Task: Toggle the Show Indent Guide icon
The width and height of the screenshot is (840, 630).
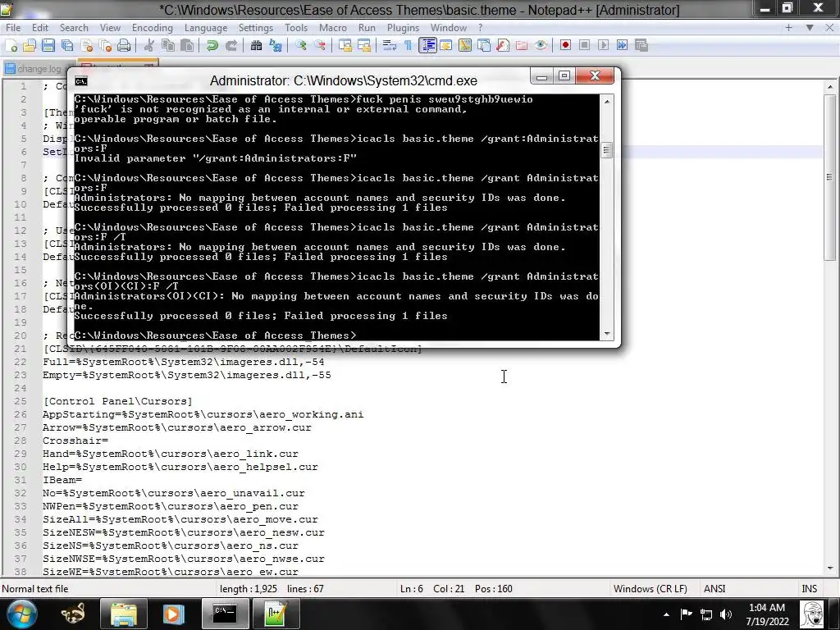Action: [427, 46]
